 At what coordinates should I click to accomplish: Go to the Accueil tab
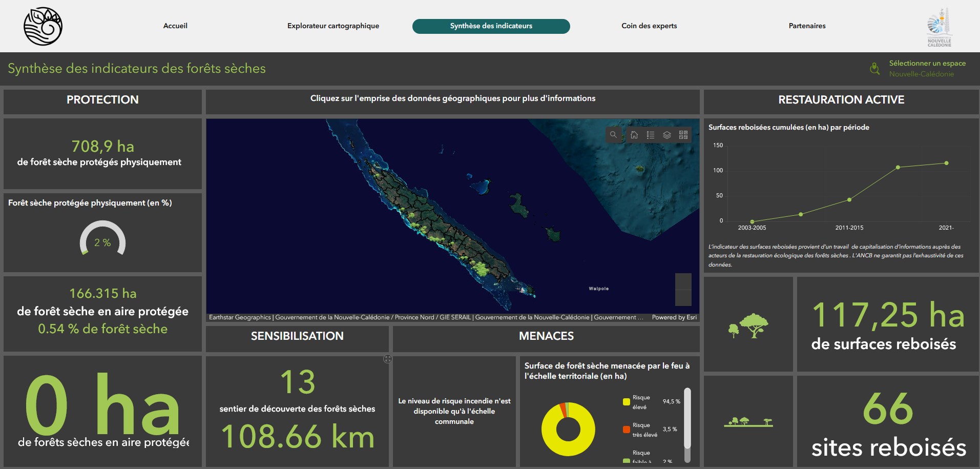[x=175, y=26]
